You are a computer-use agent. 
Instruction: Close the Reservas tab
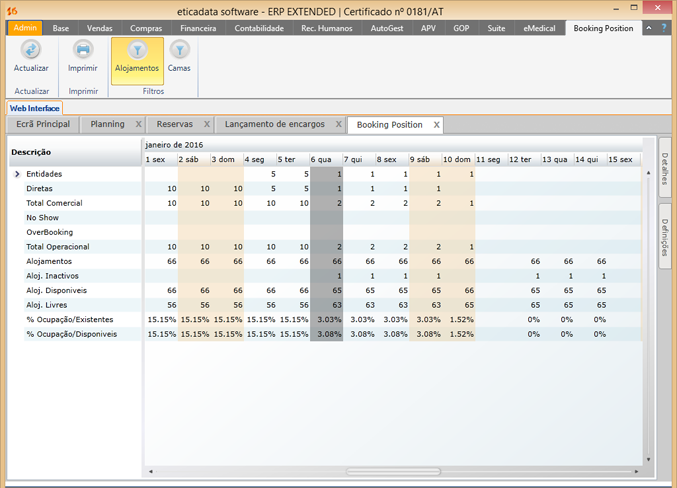pos(207,125)
